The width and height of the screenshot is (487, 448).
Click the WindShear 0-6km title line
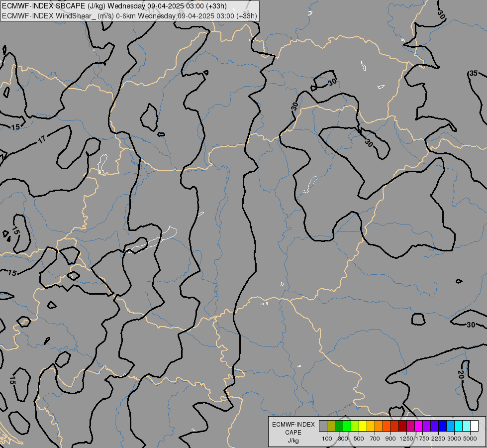(129, 15)
